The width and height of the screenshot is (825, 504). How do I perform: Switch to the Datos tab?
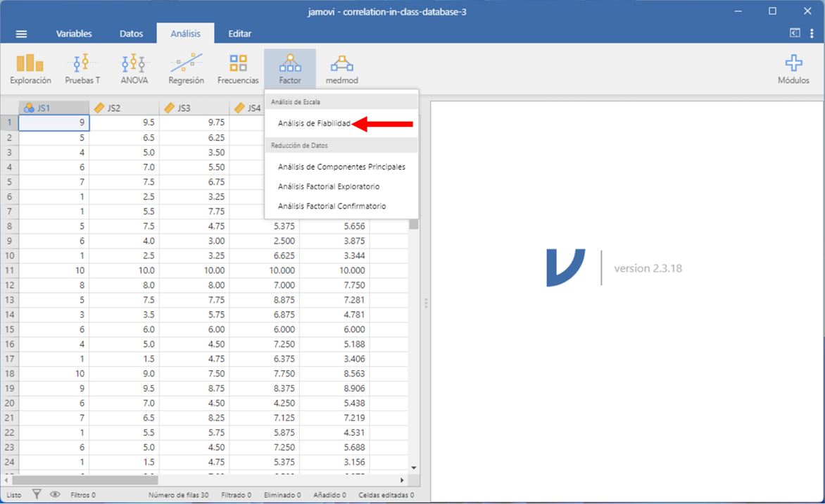click(x=131, y=34)
